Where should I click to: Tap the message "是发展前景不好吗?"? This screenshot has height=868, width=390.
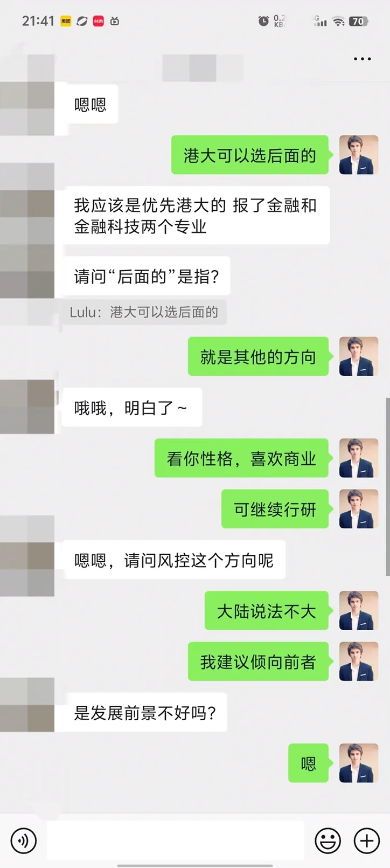click(145, 712)
